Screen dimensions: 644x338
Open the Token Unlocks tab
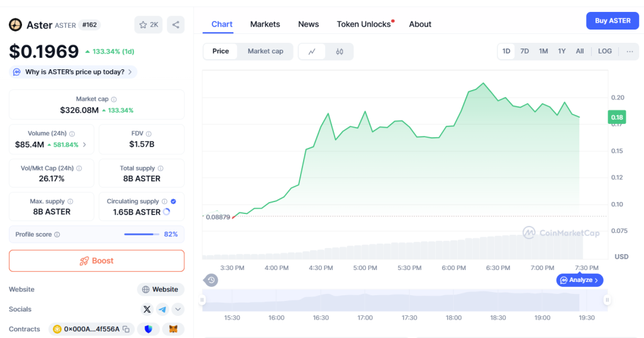(364, 25)
